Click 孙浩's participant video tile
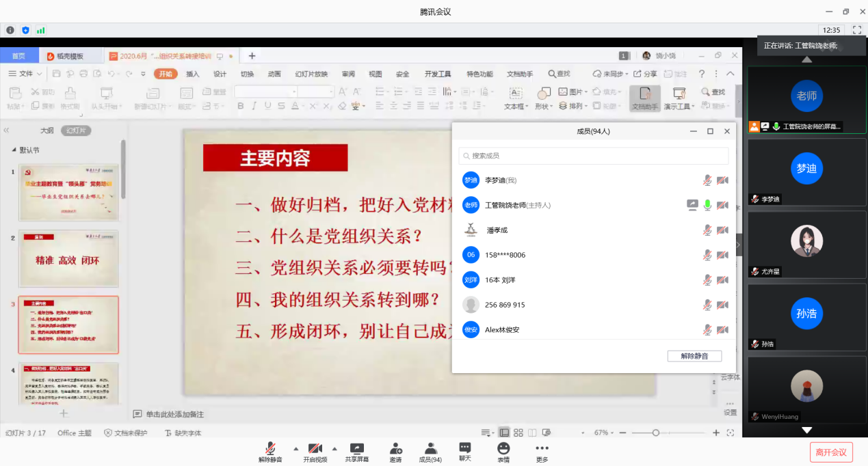This screenshot has height=466, width=868. click(x=806, y=315)
